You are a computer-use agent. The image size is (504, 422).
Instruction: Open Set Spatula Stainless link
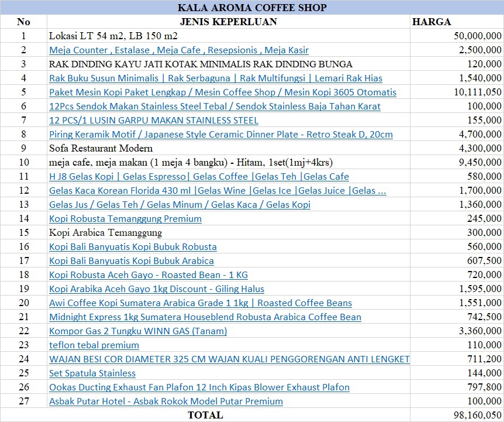click(x=92, y=373)
